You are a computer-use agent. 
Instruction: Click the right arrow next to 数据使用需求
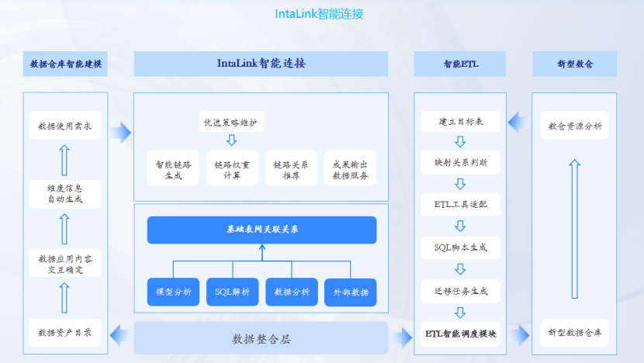pyautogui.click(x=120, y=133)
